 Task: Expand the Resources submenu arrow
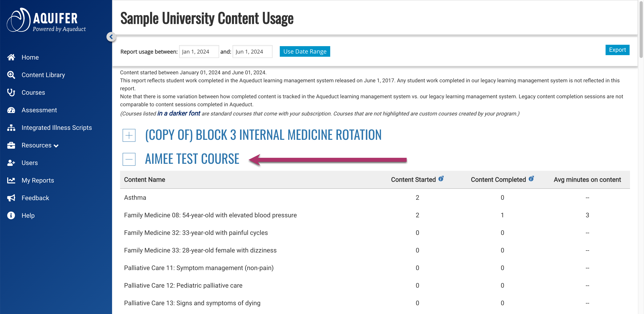coord(56,146)
